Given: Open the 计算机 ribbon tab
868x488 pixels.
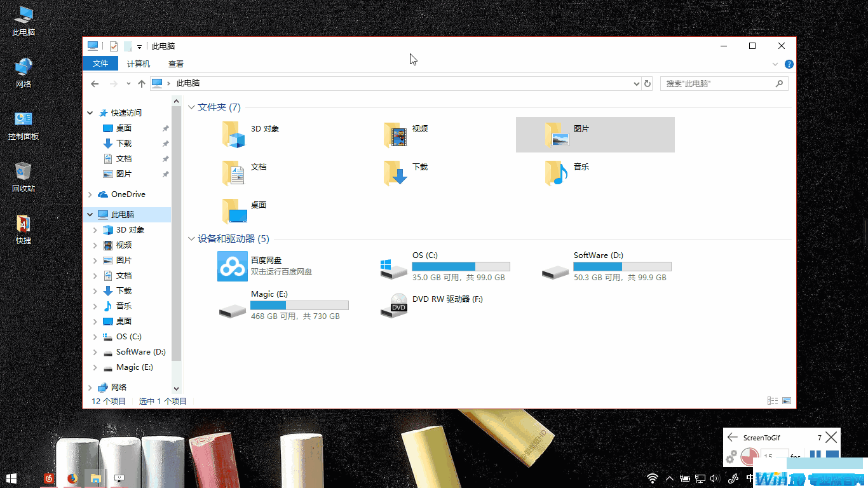Looking at the screenshot, I should [138, 64].
